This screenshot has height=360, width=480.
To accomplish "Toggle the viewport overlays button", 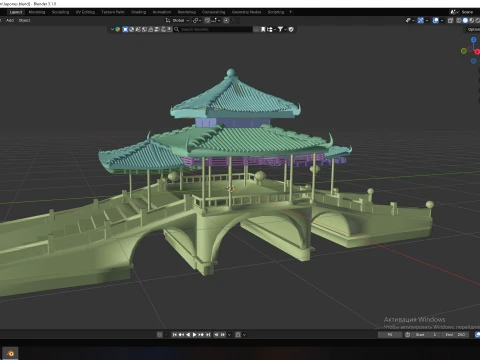I will click(x=435, y=20).
